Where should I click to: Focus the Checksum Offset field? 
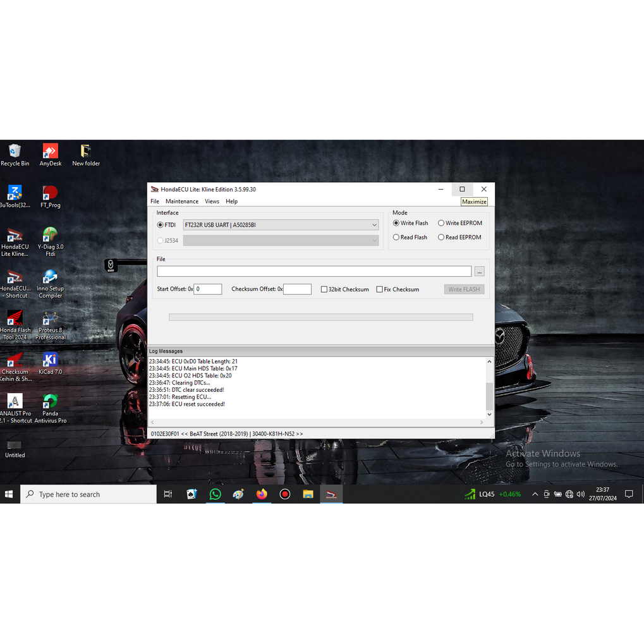[298, 289]
